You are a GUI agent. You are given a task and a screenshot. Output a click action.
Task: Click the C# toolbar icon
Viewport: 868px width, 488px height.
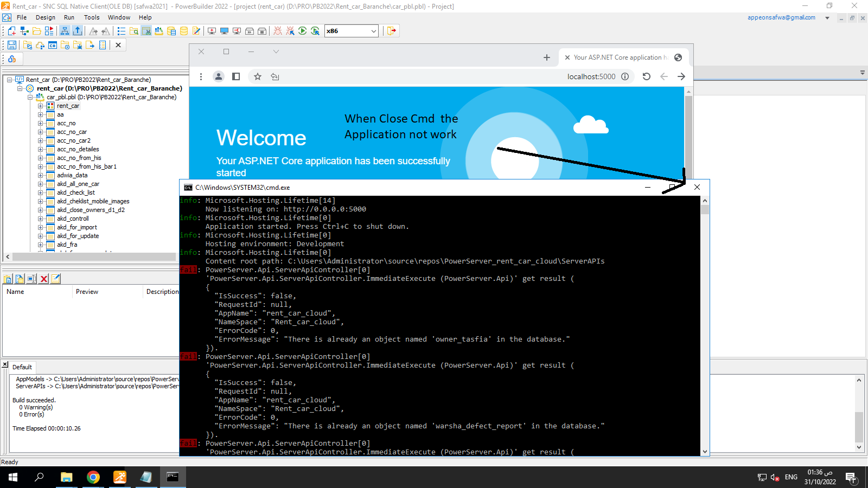(53, 45)
